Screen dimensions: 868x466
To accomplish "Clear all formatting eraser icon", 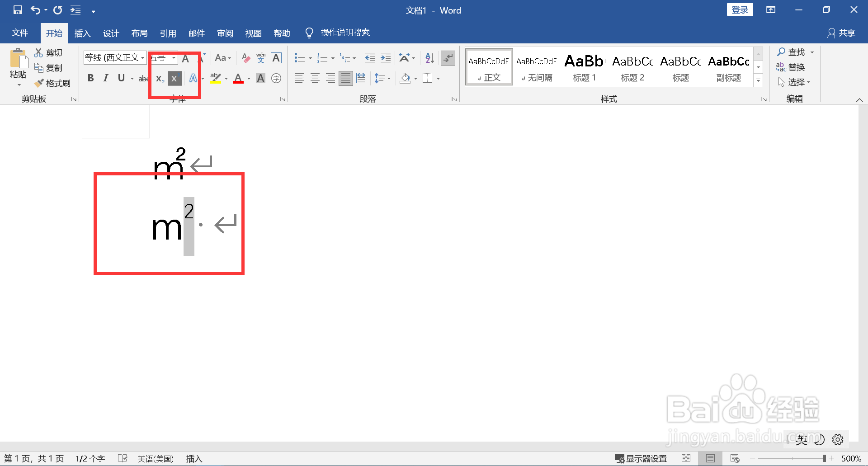I will 245,58.
